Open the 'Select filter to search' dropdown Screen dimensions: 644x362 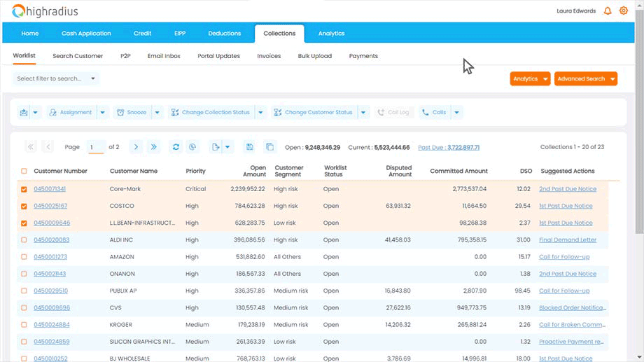(93, 78)
